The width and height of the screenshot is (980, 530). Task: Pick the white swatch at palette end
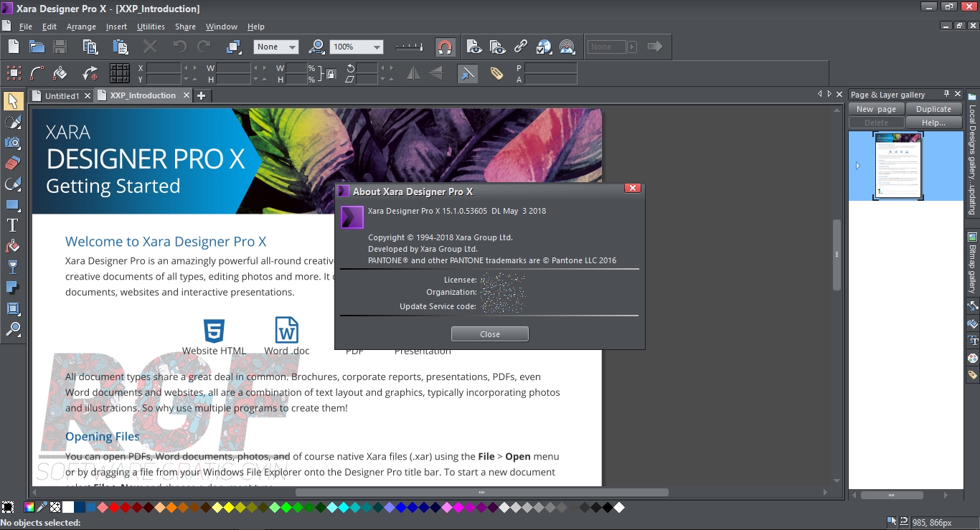click(619, 507)
